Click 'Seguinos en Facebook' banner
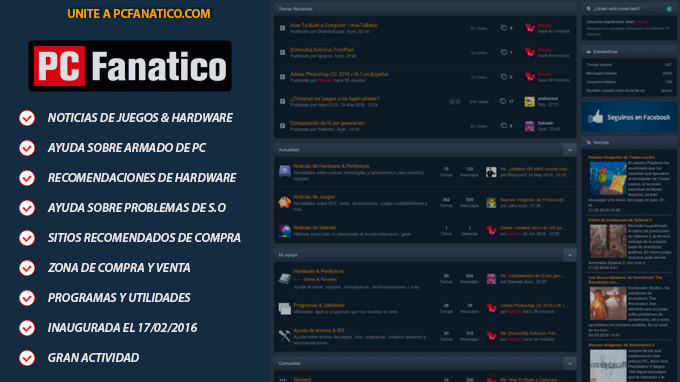The image size is (680, 382). point(629,117)
